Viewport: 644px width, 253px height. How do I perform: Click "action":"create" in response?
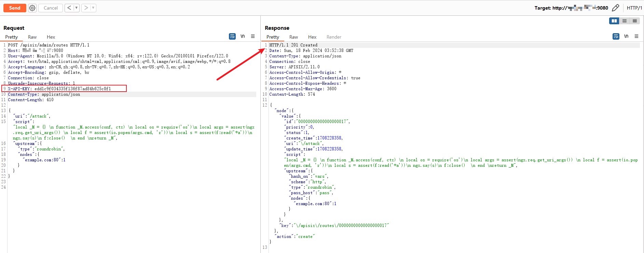[x=294, y=237]
